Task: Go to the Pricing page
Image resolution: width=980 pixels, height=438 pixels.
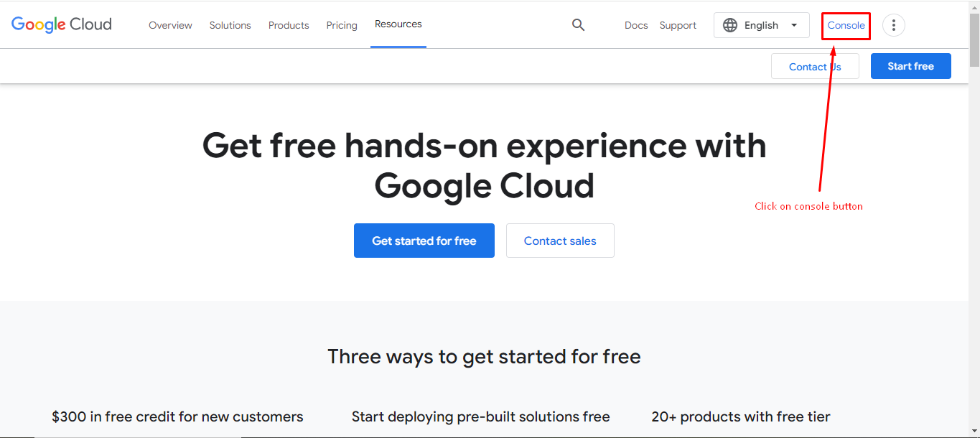Action: (x=342, y=25)
